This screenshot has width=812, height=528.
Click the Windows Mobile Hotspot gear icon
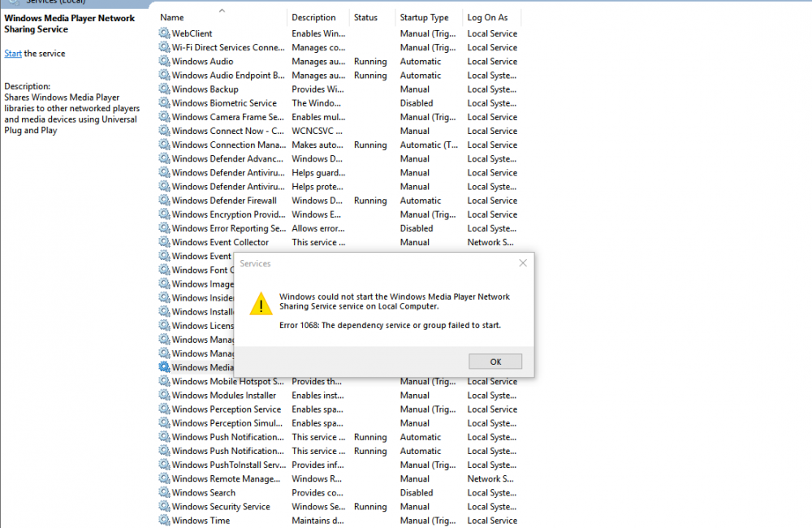pyautogui.click(x=164, y=381)
